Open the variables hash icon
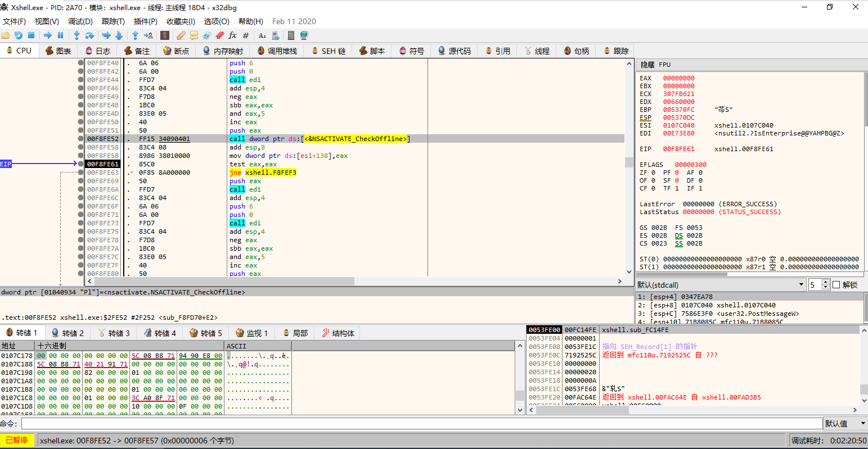Viewport: 868px width, 449px height. (246, 35)
